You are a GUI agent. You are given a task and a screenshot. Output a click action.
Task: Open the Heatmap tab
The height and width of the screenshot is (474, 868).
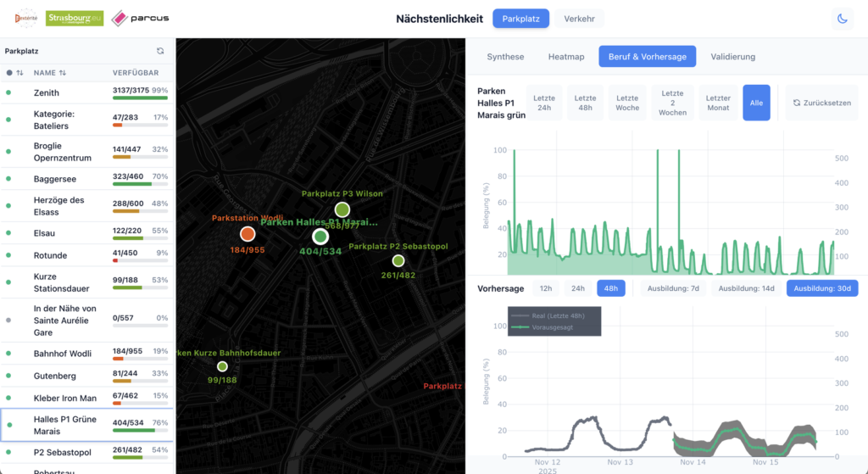coord(565,57)
